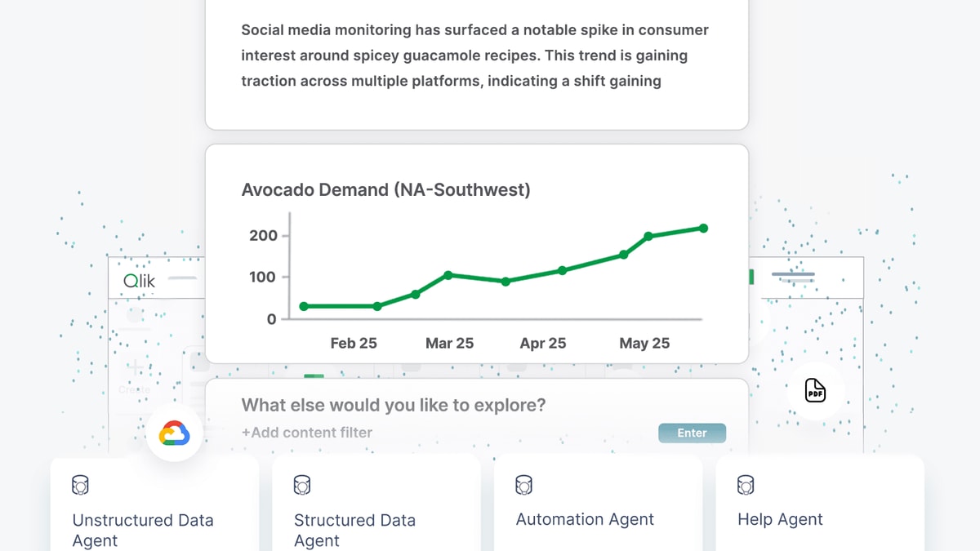Click the faded Create plus icon
Image resolution: width=980 pixels, height=551 pixels.
point(134,369)
